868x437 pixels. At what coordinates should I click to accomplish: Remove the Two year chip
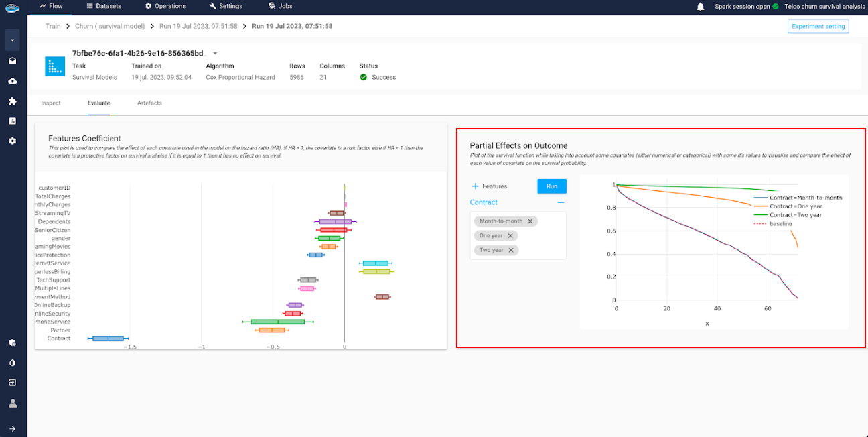(511, 250)
